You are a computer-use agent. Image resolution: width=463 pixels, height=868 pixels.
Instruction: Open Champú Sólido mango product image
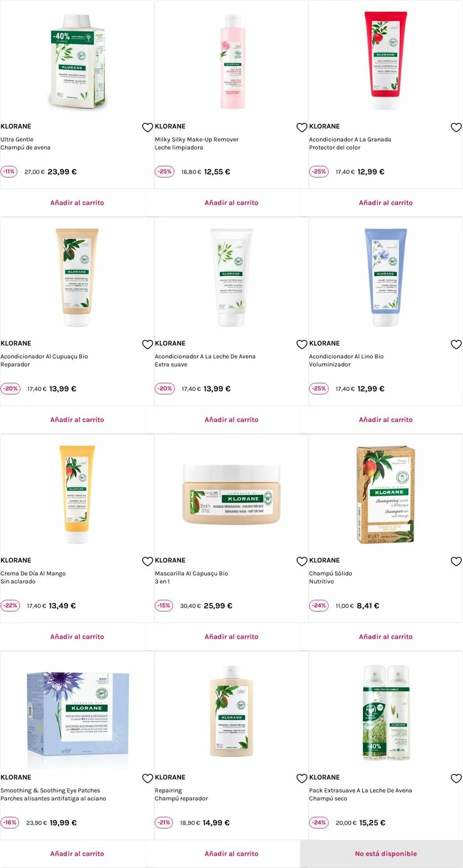click(386, 494)
